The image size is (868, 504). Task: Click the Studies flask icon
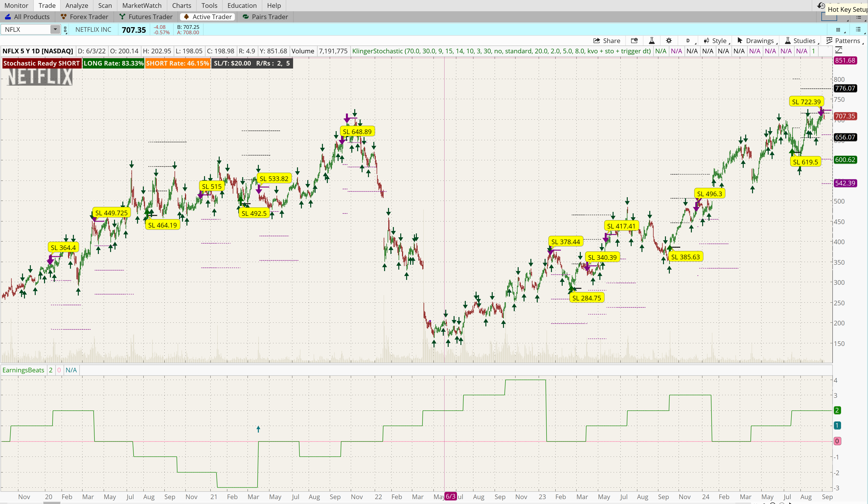[788, 41]
